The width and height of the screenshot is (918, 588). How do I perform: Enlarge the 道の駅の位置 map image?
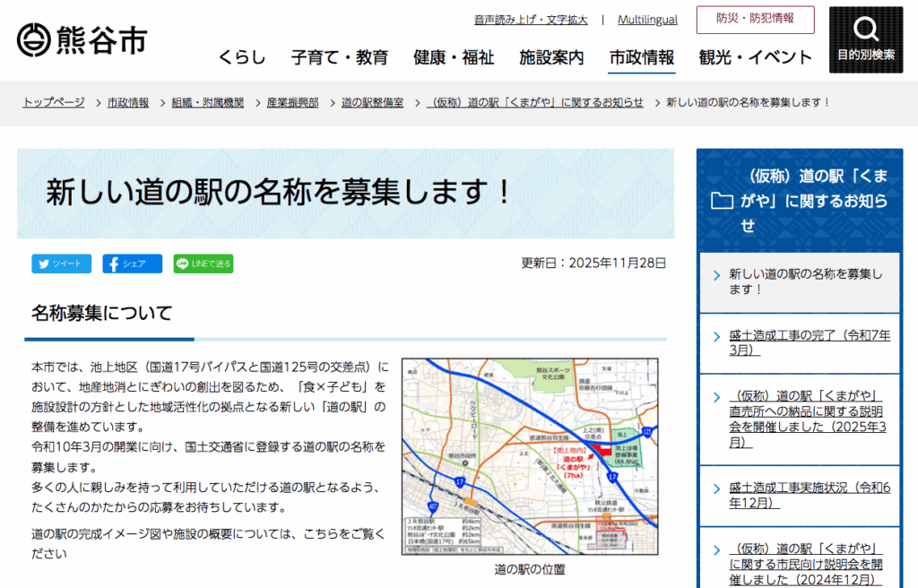coord(529,456)
